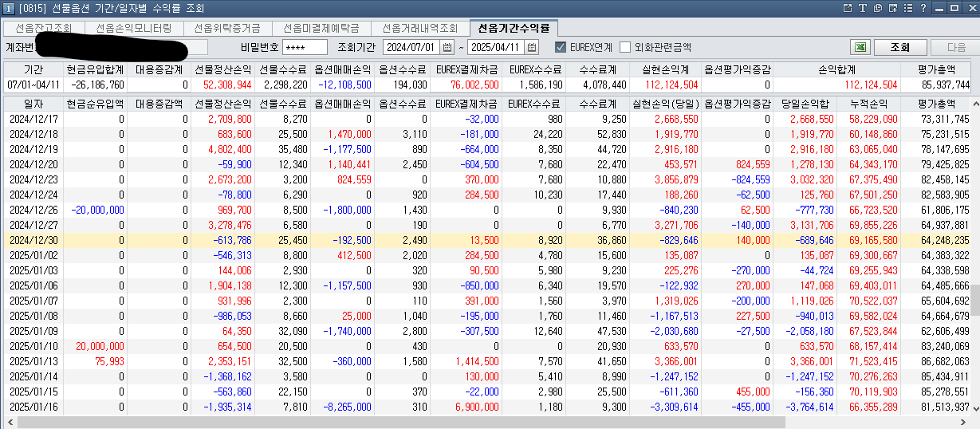Viewport: 980px width, 429px height.
Task: Open calendar picker for end date 2025/04/11
Action: tap(532, 47)
